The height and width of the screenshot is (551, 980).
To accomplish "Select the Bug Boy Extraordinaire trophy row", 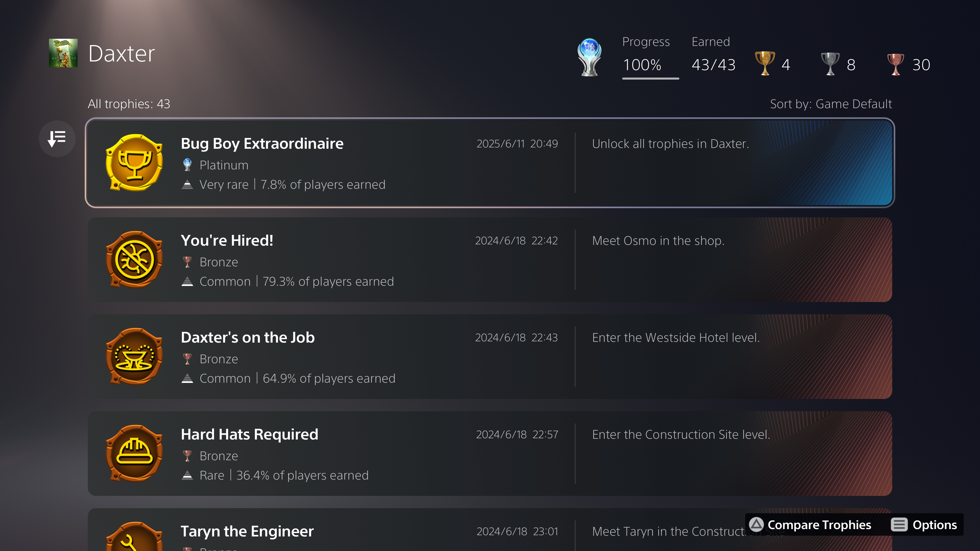I will [x=490, y=163].
